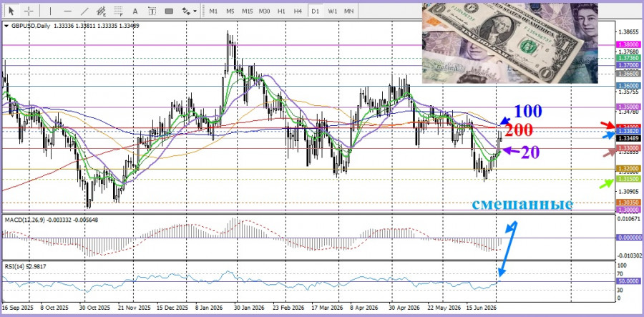Select the trendline drawing tool

[x=84, y=11]
